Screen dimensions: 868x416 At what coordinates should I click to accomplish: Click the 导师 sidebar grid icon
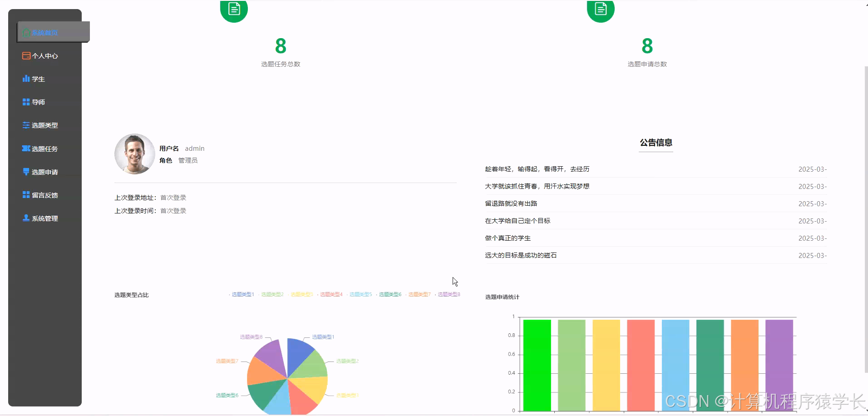pos(26,102)
